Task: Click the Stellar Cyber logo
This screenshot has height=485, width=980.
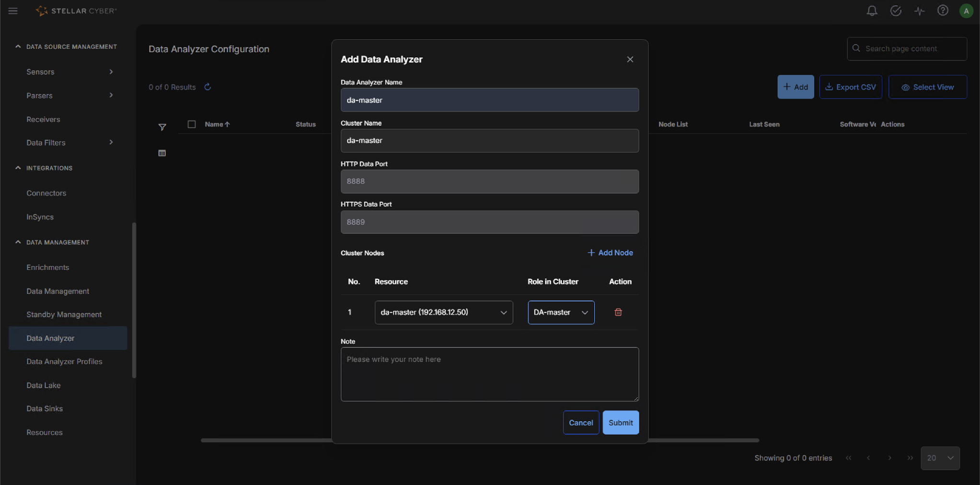Action: click(76, 11)
